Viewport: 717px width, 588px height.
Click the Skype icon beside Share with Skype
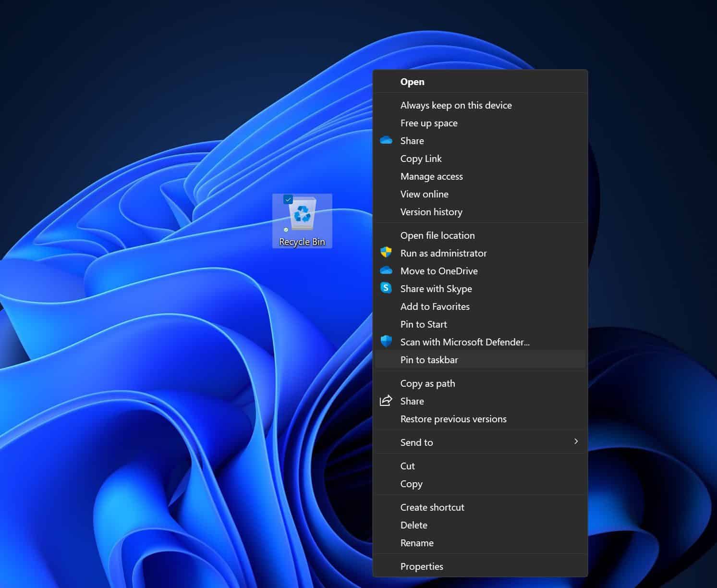click(387, 288)
